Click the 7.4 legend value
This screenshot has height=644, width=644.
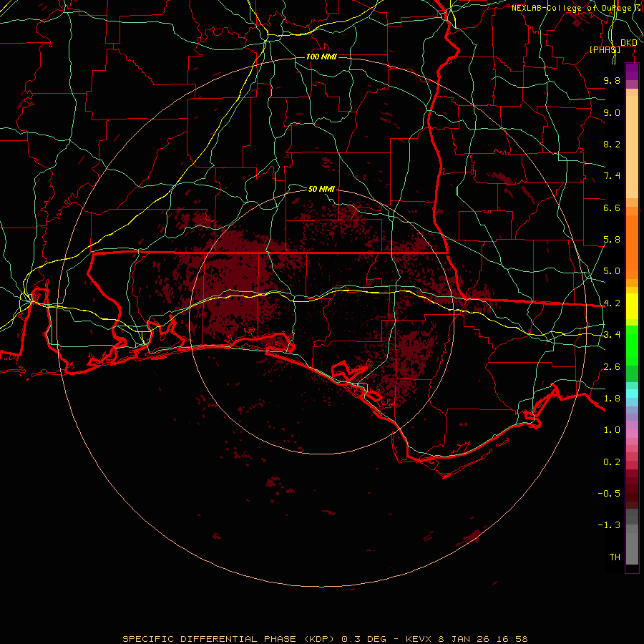click(x=612, y=176)
